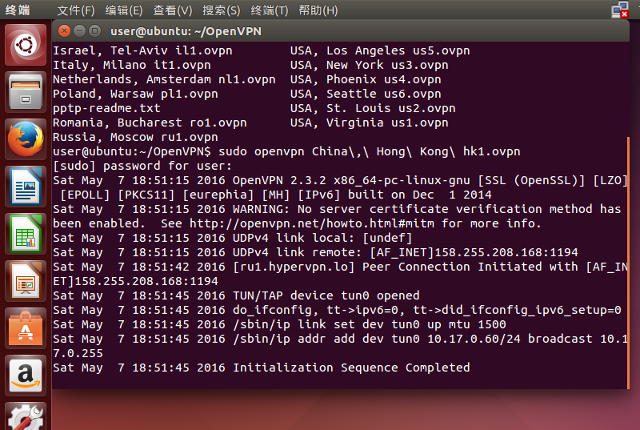Click 'Romania, Bucharest ro1.ovpn' file name
This screenshot has width=640, height=430.
[x=150, y=123]
